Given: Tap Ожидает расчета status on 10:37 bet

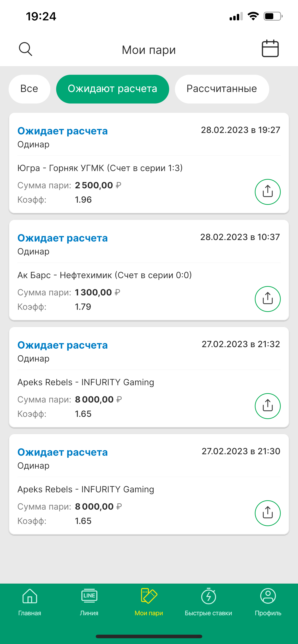Looking at the screenshot, I should [x=63, y=238].
